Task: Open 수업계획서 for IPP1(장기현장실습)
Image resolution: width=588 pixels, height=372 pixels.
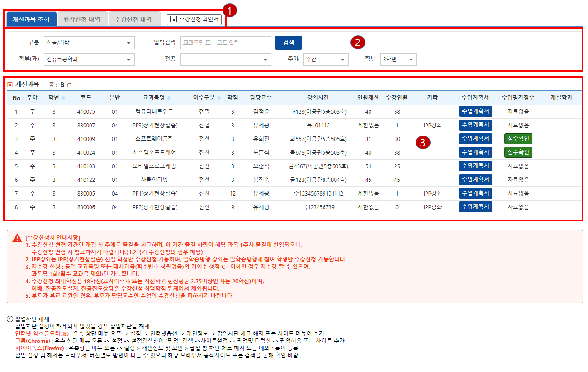Action: click(475, 193)
